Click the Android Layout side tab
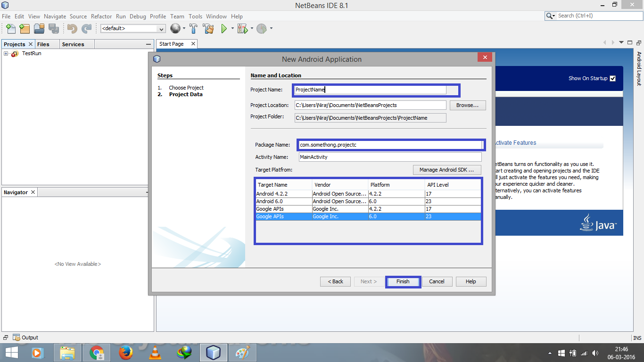 pos(639,69)
